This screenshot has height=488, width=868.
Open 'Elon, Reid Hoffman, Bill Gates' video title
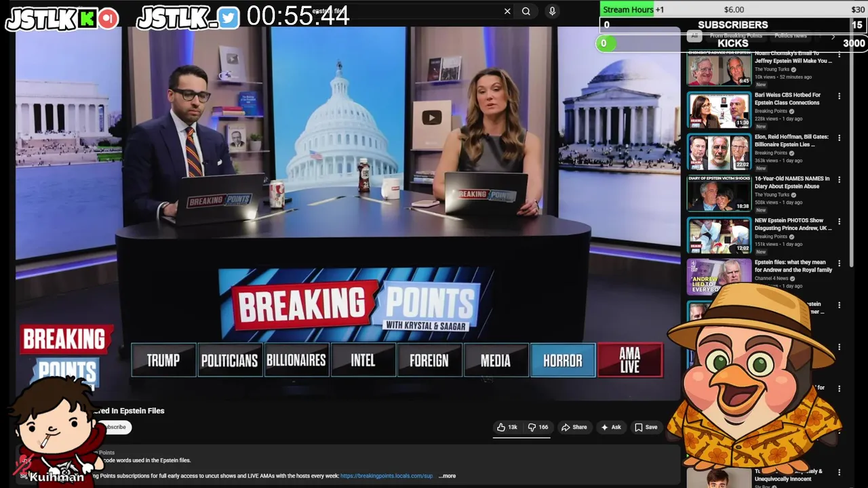coord(791,140)
